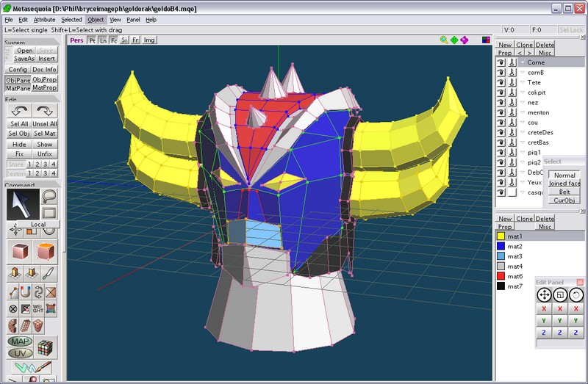
Task: Select the circled X Delete tool
Action: (x=13, y=308)
